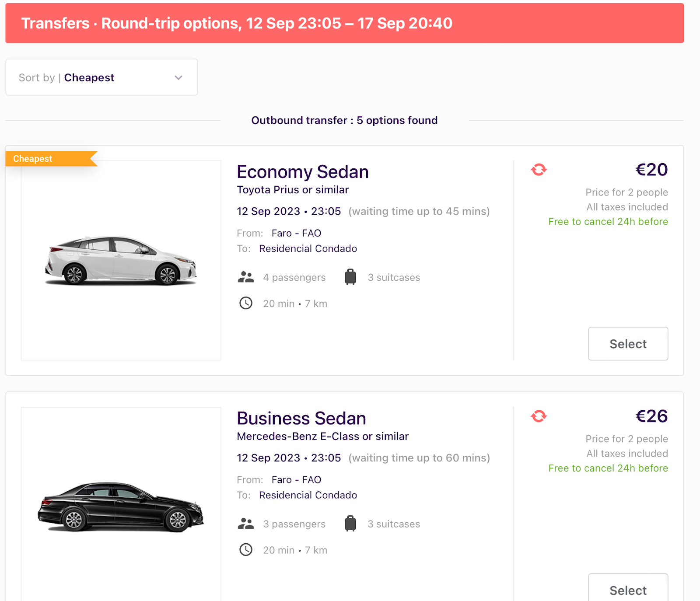
Task: Click the Business Sedan title
Action: pyautogui.click(x=301, y=419)
